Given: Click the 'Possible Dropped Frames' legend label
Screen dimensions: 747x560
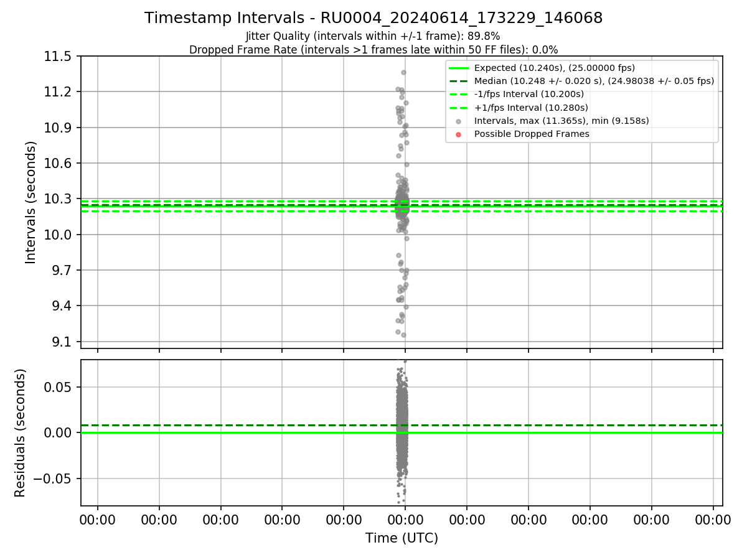Looking at the screenshot, I should 531,134.
